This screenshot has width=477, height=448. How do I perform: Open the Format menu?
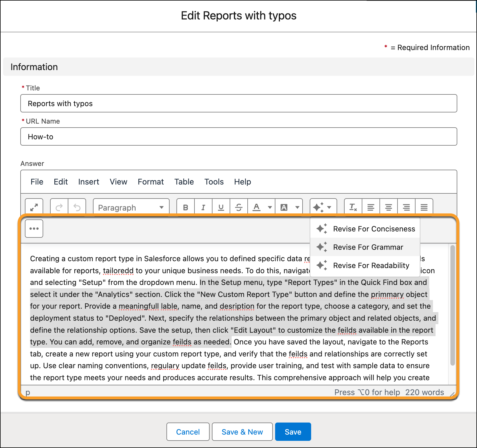pyautogui.click(x=151, y=182)
